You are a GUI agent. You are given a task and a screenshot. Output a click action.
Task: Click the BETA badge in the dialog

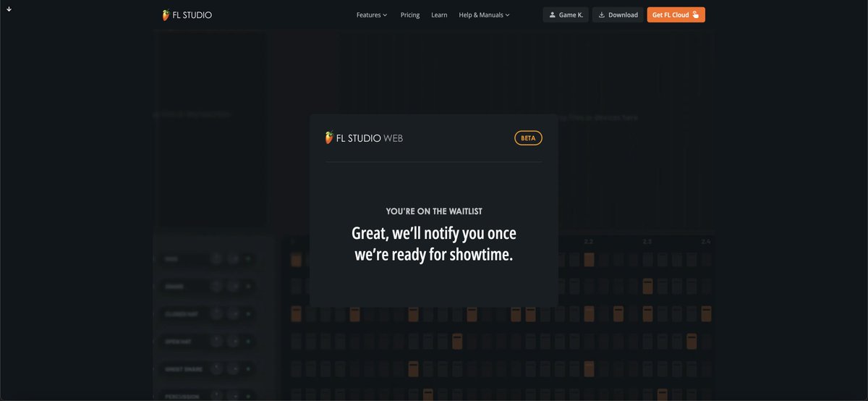[x=528, y=138]
